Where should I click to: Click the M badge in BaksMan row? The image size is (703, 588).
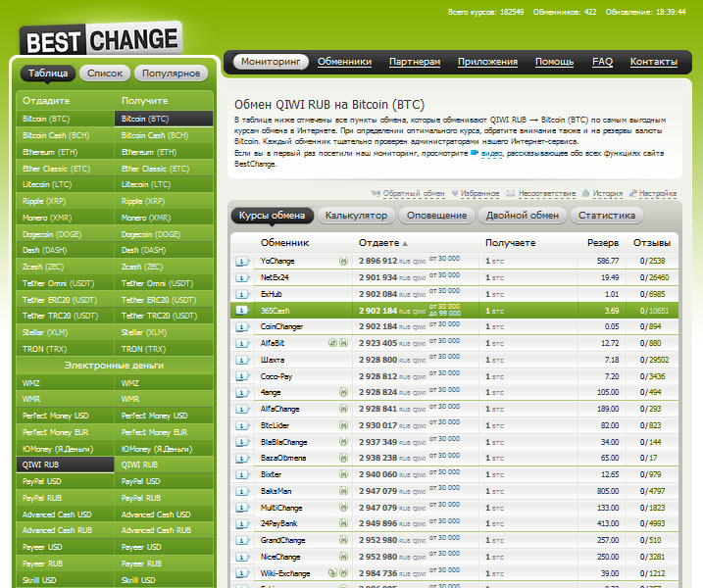coord(343,491)
